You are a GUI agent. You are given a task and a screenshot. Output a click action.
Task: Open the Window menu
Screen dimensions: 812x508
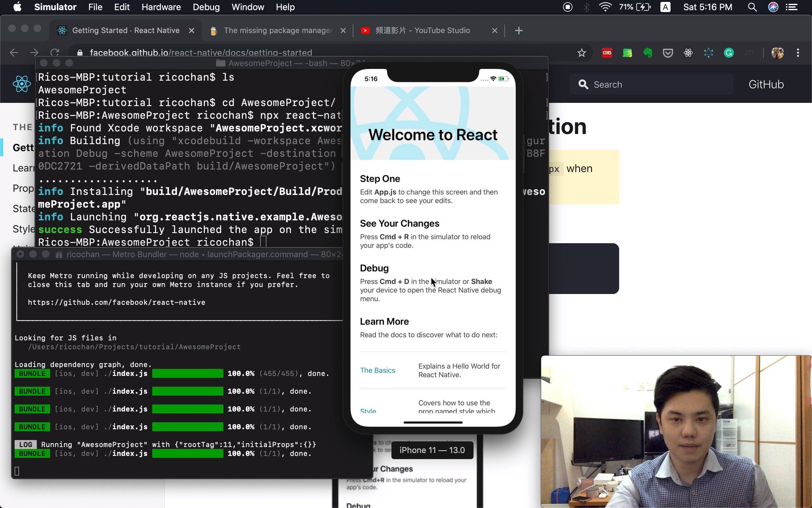(248, 7)
